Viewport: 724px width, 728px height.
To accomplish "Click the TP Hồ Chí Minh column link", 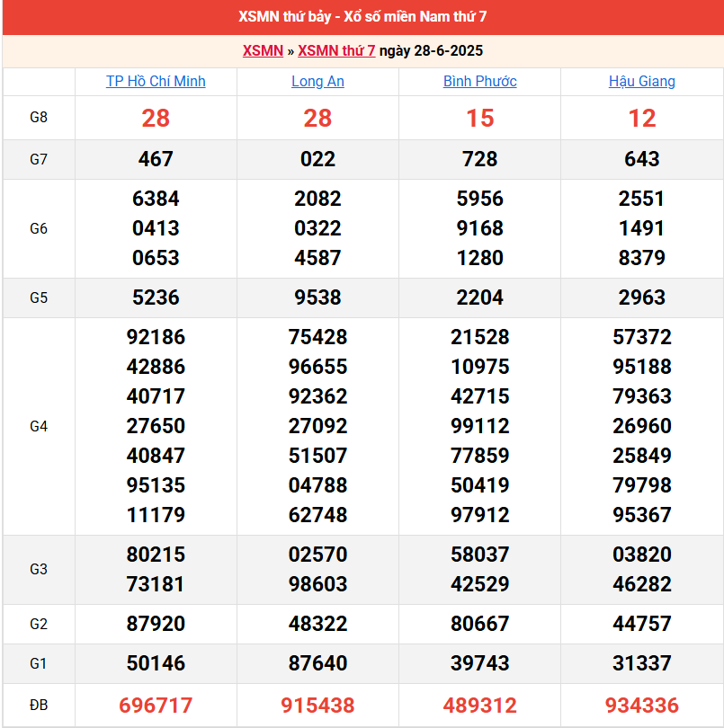I will 156,81.
